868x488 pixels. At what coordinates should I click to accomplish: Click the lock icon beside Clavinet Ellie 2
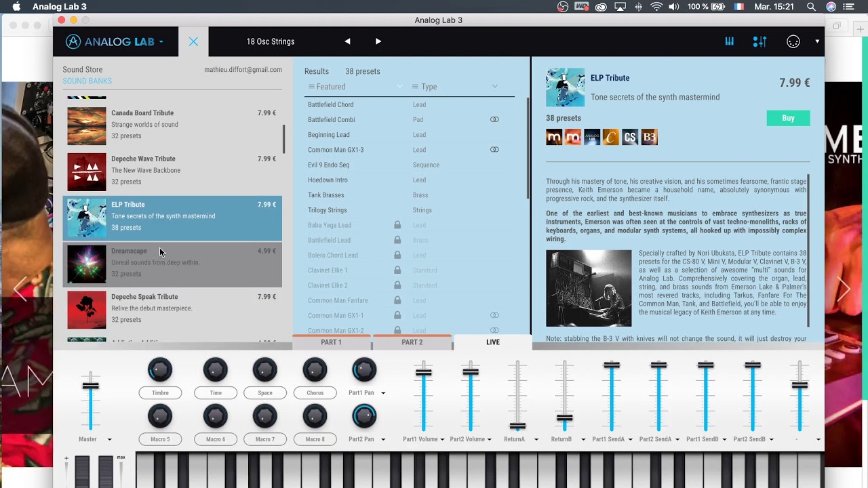tap(397, 285)
